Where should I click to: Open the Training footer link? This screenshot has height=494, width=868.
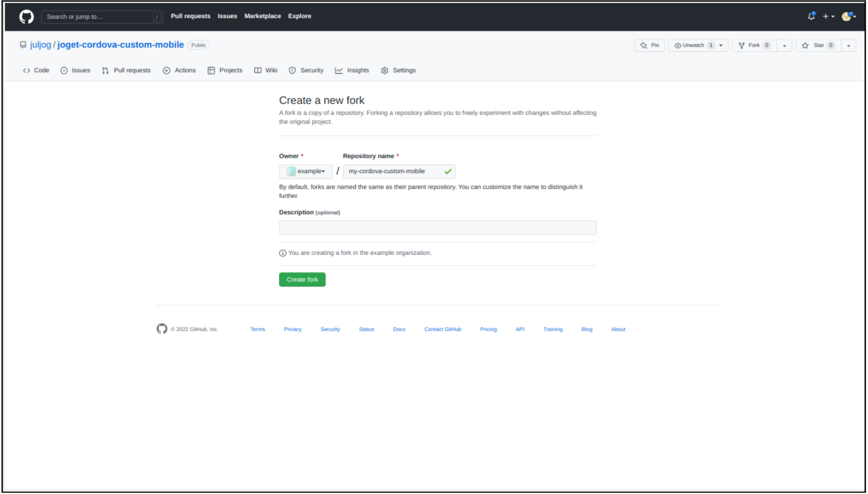pyautogui.click(x=553, y=329)
